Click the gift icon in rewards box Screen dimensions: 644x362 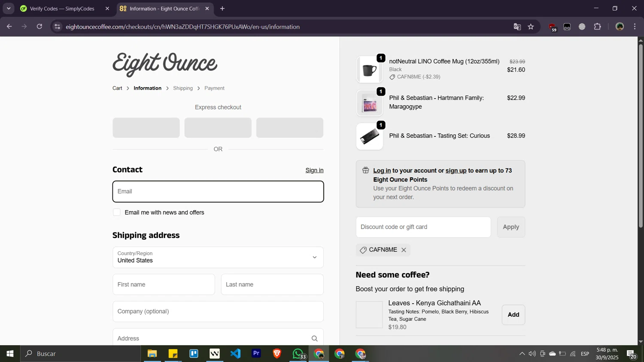(365, 170)
